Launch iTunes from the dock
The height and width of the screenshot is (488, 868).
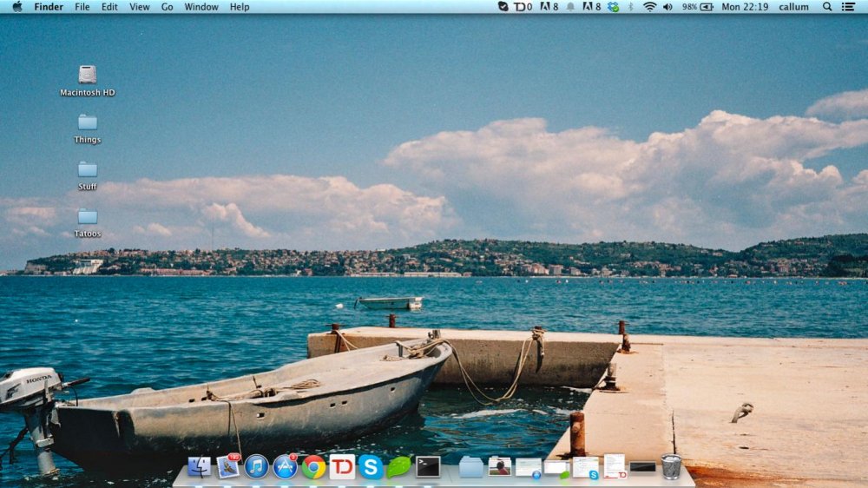click(256, 467)
